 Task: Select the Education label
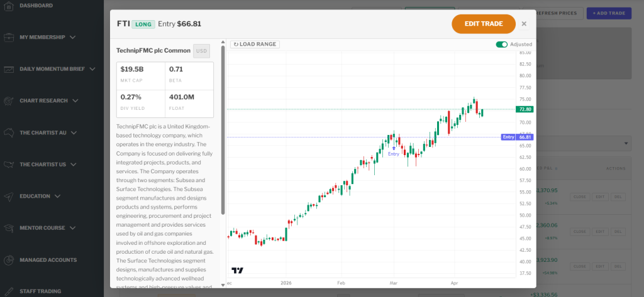click(35, 196)
